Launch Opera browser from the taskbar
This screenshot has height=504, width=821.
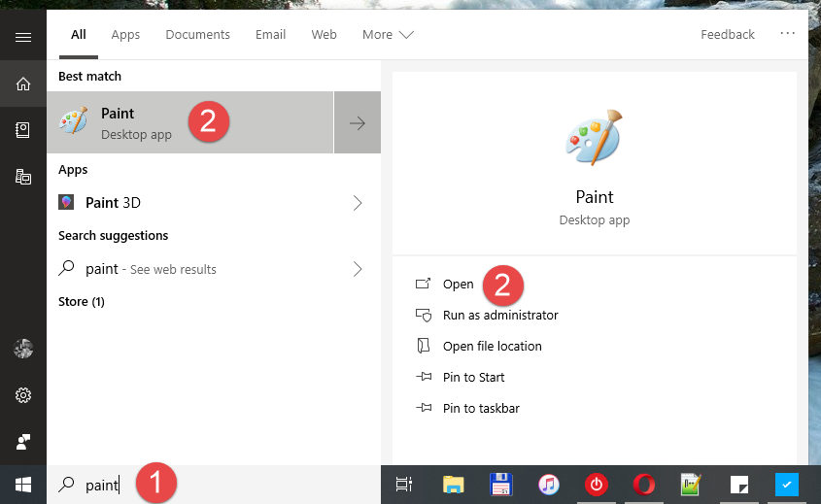pyautogui.click(x=644, y=485)
